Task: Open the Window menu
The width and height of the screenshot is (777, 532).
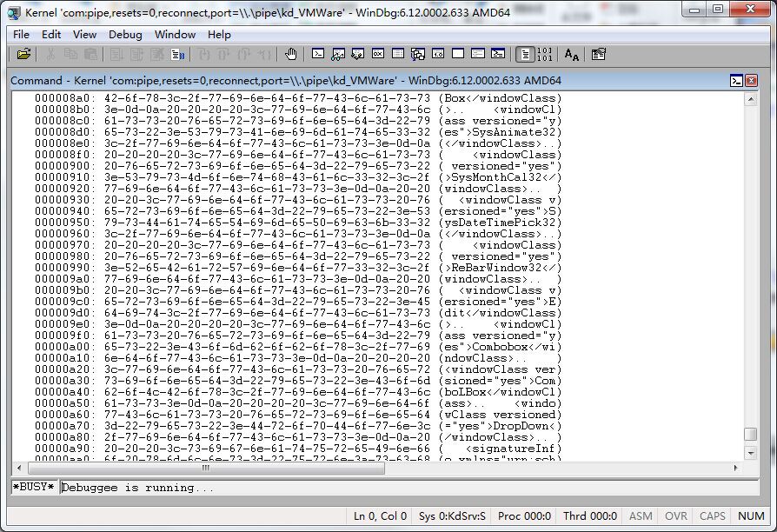Action: (x=175, y=34)
